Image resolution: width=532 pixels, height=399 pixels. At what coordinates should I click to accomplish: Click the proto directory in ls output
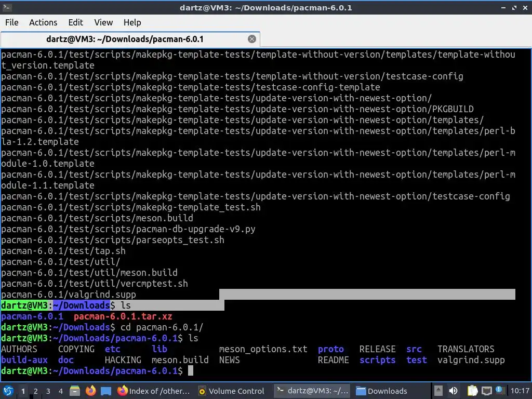(331, 349)
